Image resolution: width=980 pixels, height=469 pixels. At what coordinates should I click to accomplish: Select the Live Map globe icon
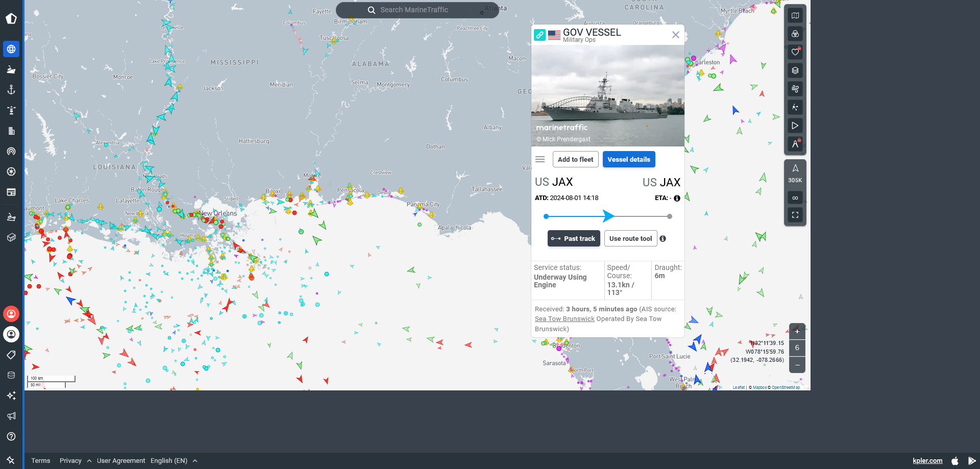pos(11,49)
